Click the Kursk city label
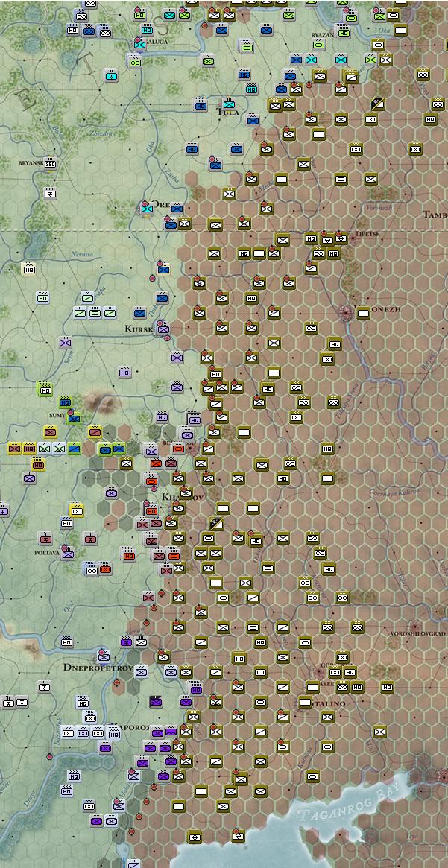 point(138,329)
